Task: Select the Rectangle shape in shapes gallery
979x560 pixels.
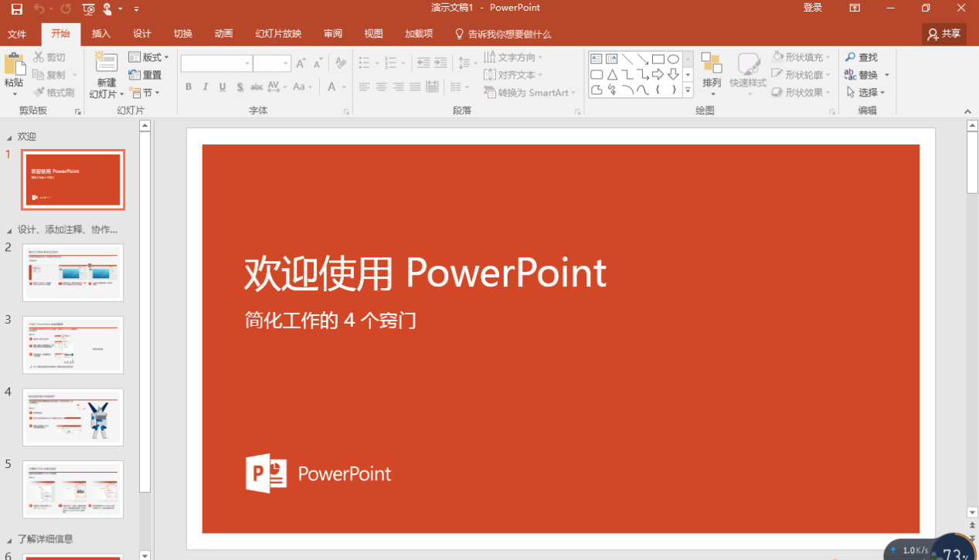Action: point(658,59)
